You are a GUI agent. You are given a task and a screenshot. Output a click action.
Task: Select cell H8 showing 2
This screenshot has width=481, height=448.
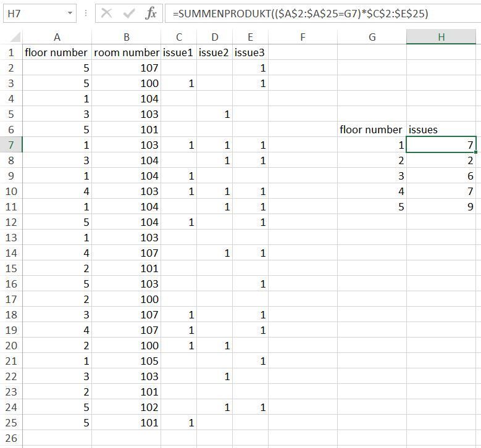441,160
